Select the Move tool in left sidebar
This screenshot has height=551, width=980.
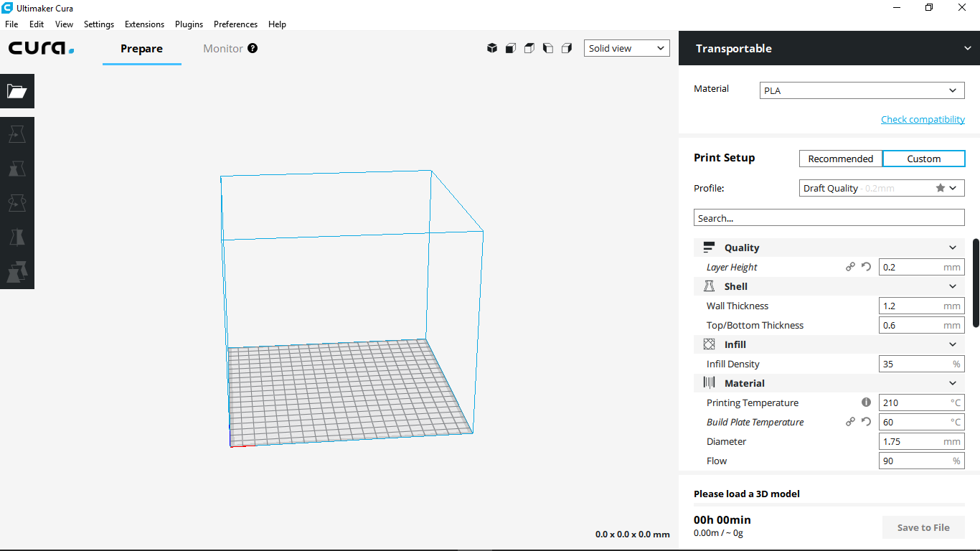[17, 134]
